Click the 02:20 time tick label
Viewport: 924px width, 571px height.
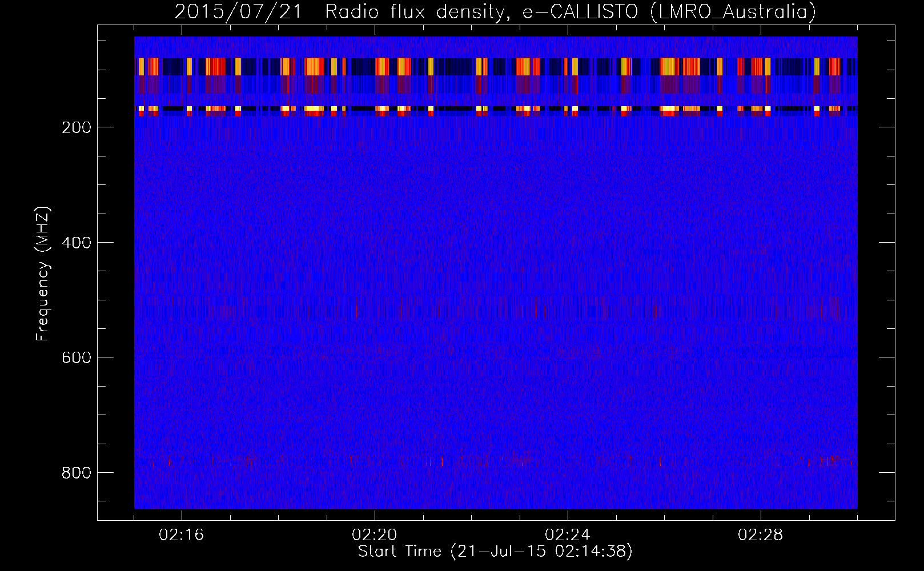375,535
